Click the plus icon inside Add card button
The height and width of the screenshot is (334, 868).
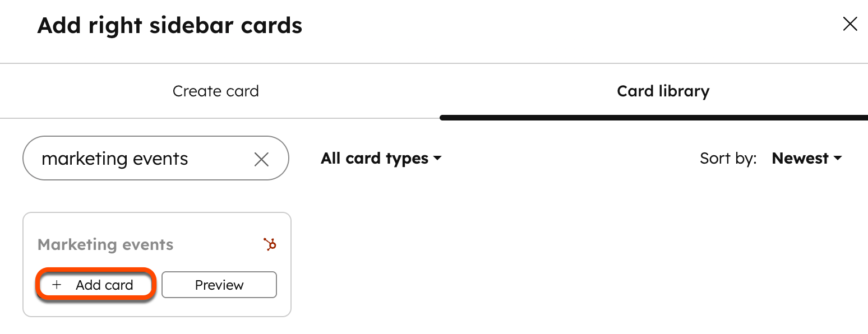[57, 285]
